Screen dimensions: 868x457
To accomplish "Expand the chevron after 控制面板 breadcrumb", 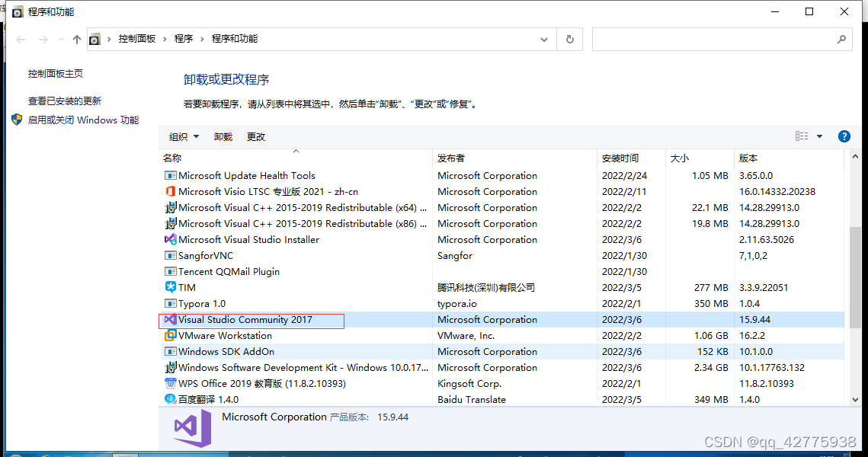I will [x=165, y=39].
